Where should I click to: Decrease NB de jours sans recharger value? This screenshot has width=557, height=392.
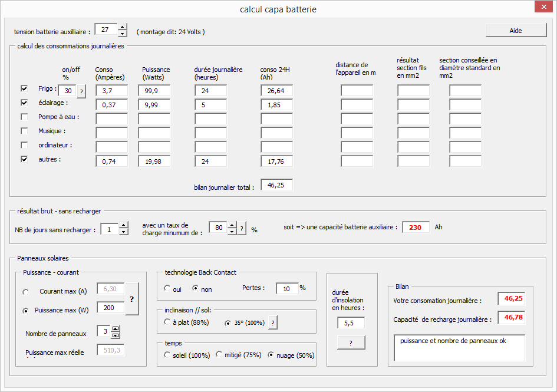123,232
